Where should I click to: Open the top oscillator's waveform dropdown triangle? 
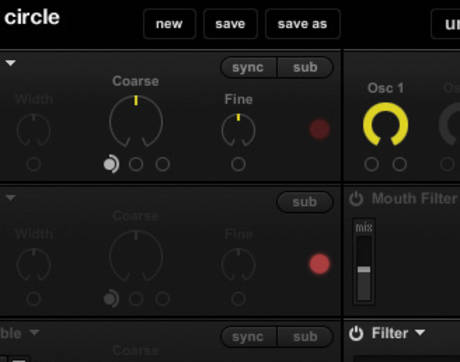click(x=11, y=63)
